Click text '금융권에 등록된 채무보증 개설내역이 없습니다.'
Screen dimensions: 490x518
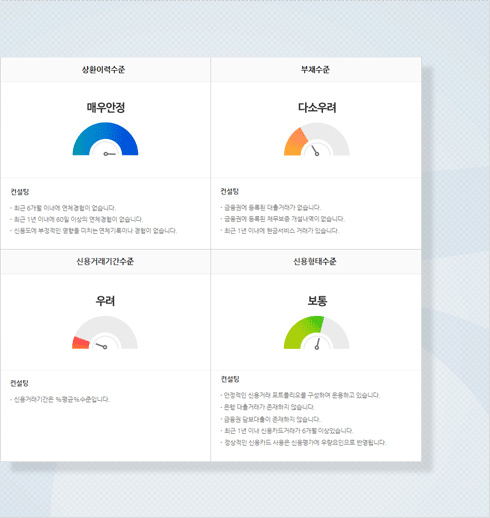pyautogui.click(x=284, y=219)
